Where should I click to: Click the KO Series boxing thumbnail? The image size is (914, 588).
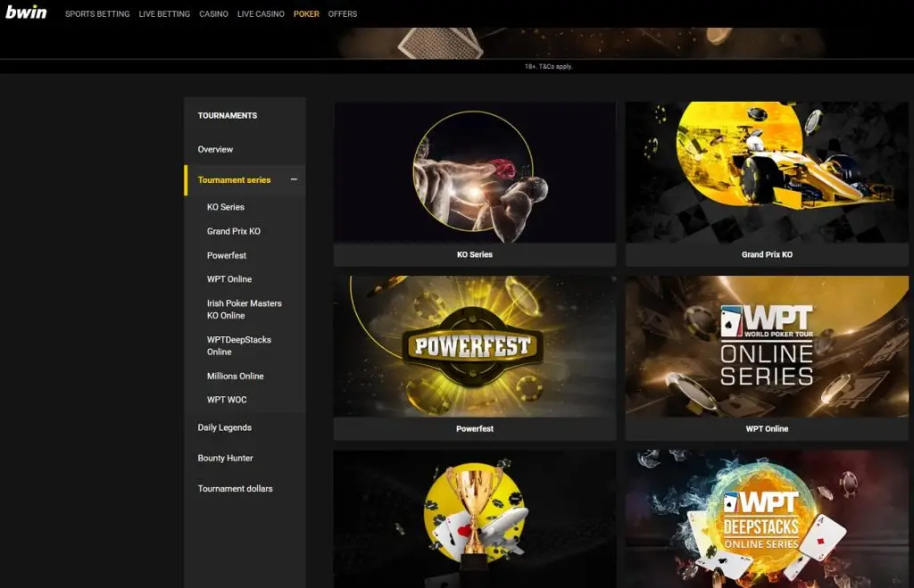coord(475,172)
